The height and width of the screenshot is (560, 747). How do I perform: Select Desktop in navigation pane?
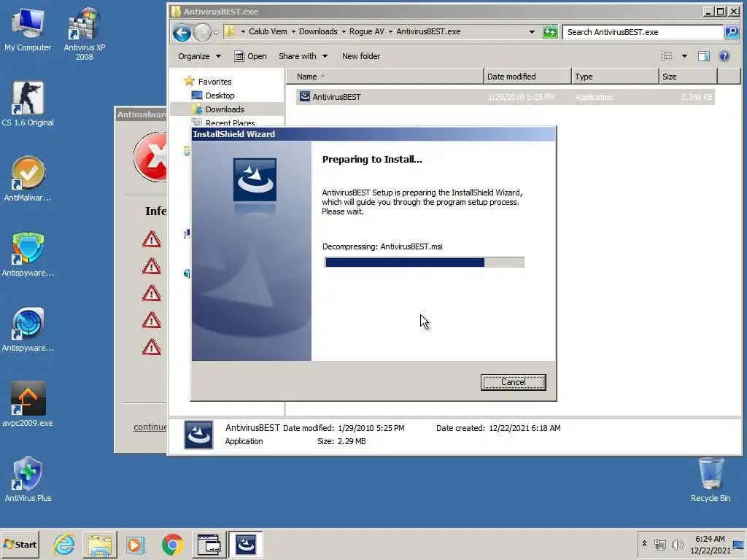pyautogui.click(x=213, y=96)
